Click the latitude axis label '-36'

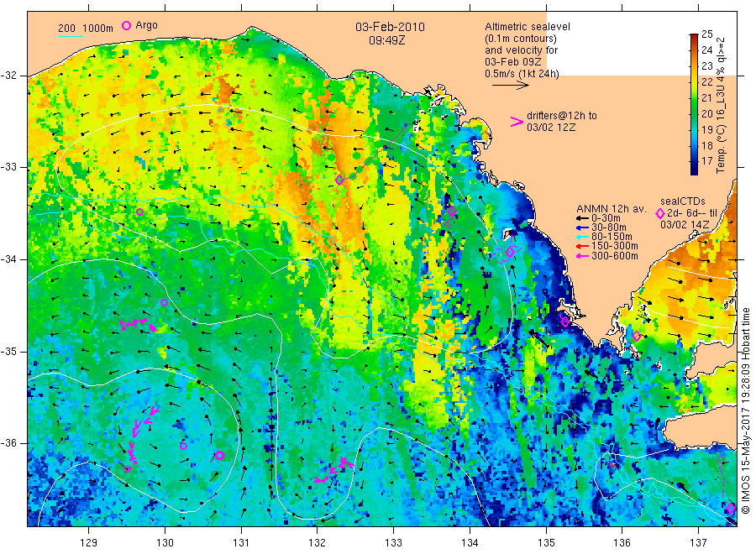pyautogui.click(x=8, y=443)
